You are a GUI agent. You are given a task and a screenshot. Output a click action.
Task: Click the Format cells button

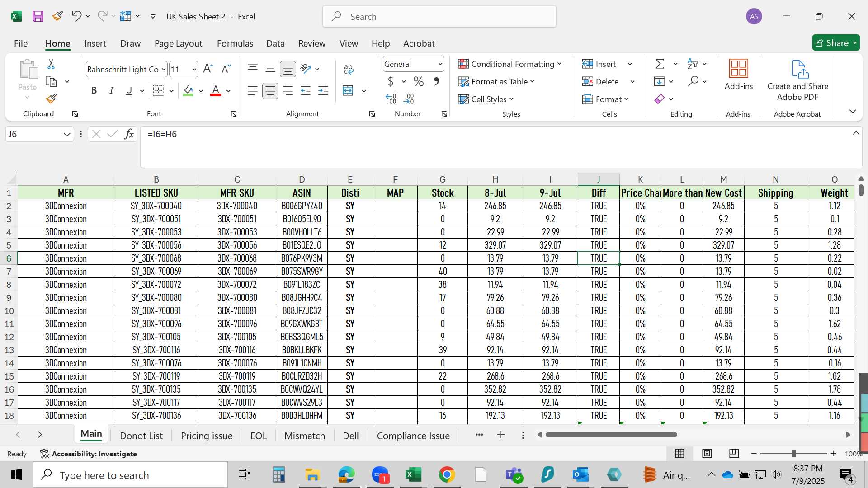point(605,99)
